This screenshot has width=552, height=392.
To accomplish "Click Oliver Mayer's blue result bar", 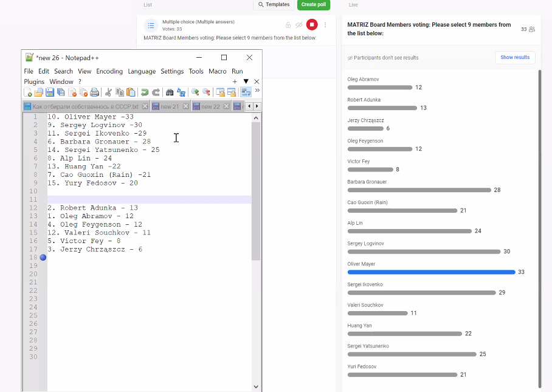I will tap(431, 272).
